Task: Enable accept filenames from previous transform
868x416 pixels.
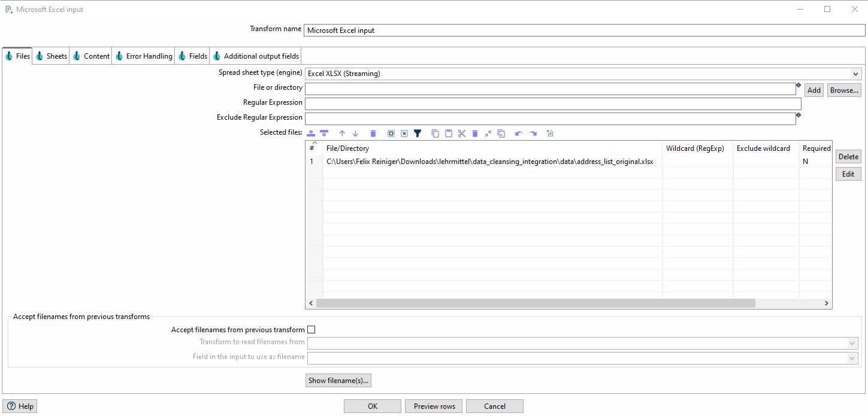Action: pyautogui.click(x=311, y=329)
